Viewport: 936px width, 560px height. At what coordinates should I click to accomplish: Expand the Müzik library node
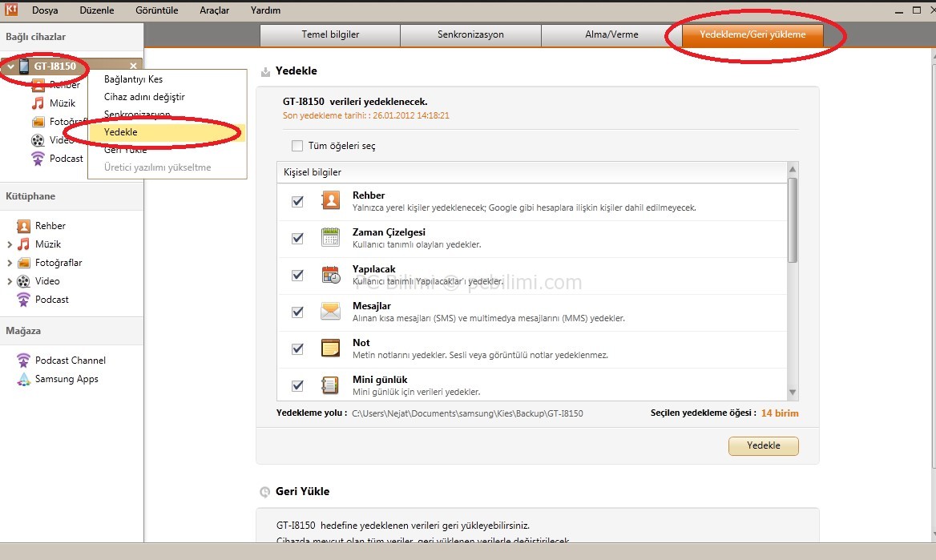9,245
